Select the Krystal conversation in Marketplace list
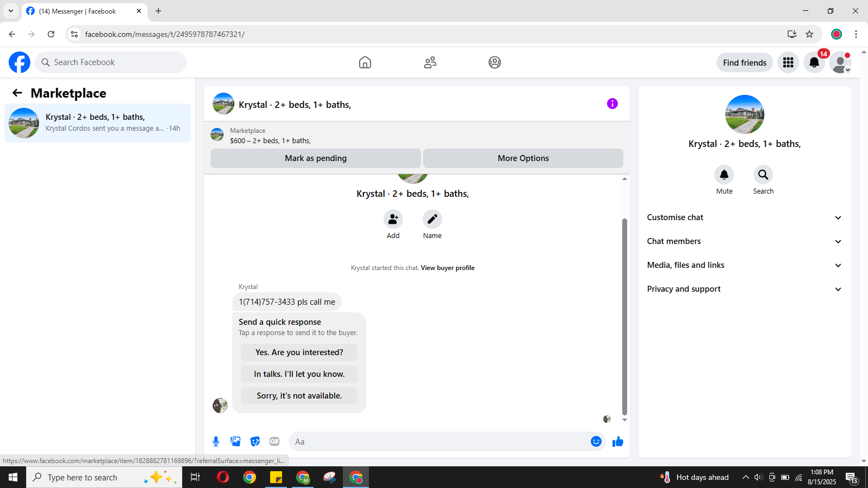 tap(98, 123)
